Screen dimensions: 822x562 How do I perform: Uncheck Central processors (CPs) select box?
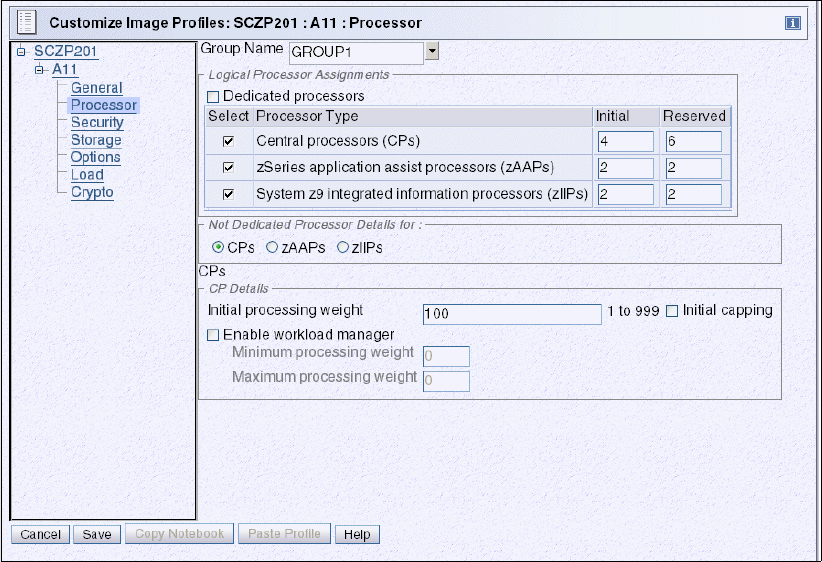click(228, 141)
